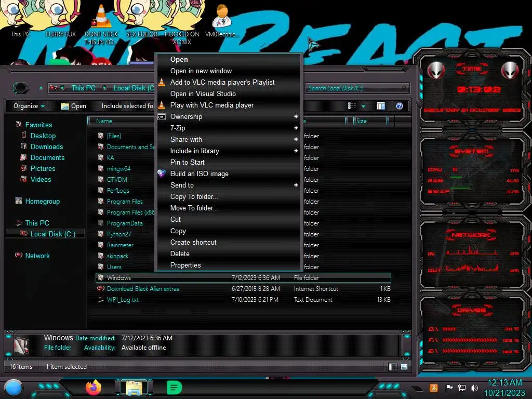The width and height of the screenshot is (532, 399).
Task: Sort by the Name column header
Action: (x=122, y=121)
